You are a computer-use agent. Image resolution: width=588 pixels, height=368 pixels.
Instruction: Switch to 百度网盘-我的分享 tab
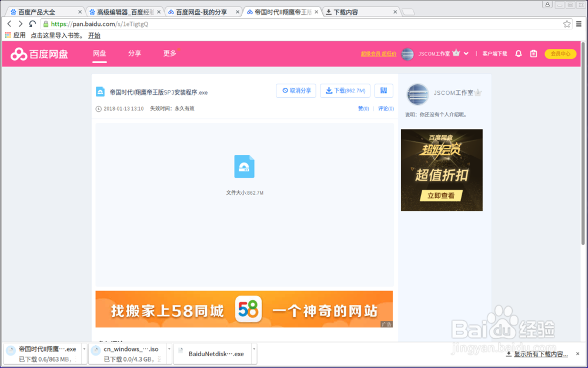click(203, 12)
